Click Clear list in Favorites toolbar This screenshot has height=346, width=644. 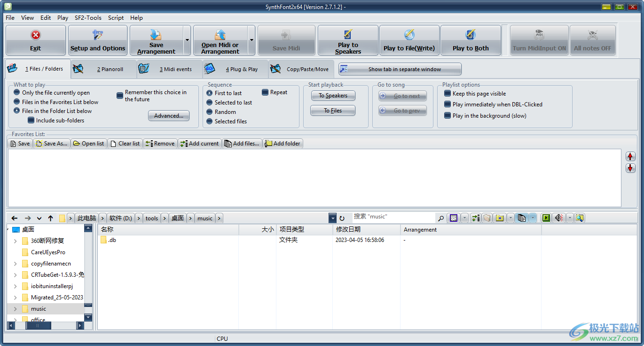pos(125,144)
